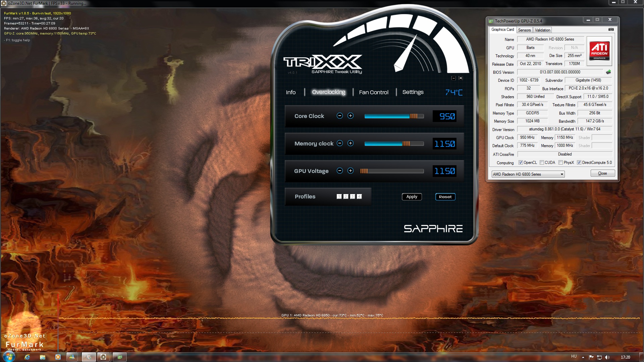Open the Info tab in TRIXX
The image size is (644, 362).
(x=290, y=92)
